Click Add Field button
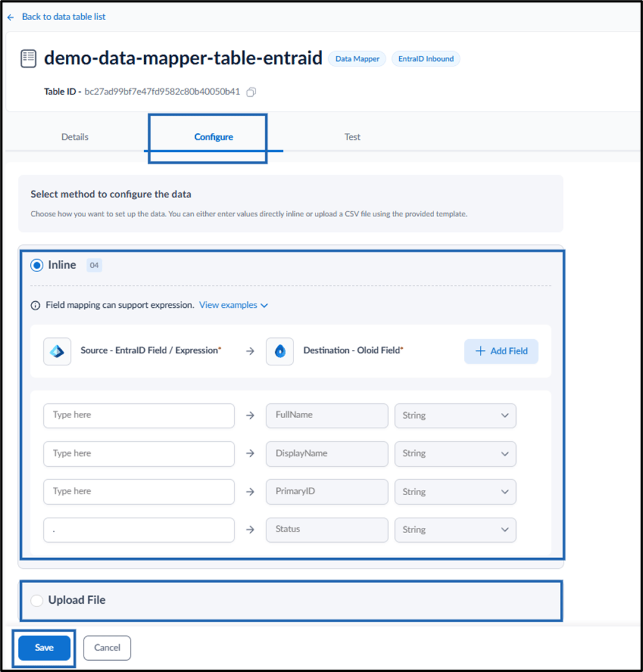 click(x=501, y=351)
